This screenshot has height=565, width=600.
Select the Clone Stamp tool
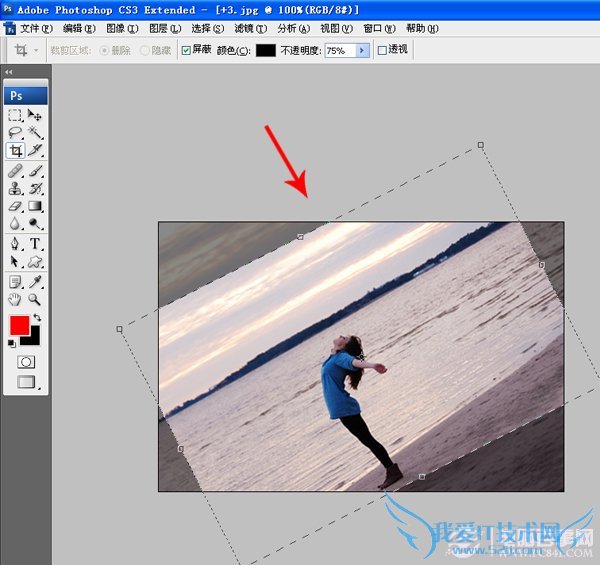15,189
